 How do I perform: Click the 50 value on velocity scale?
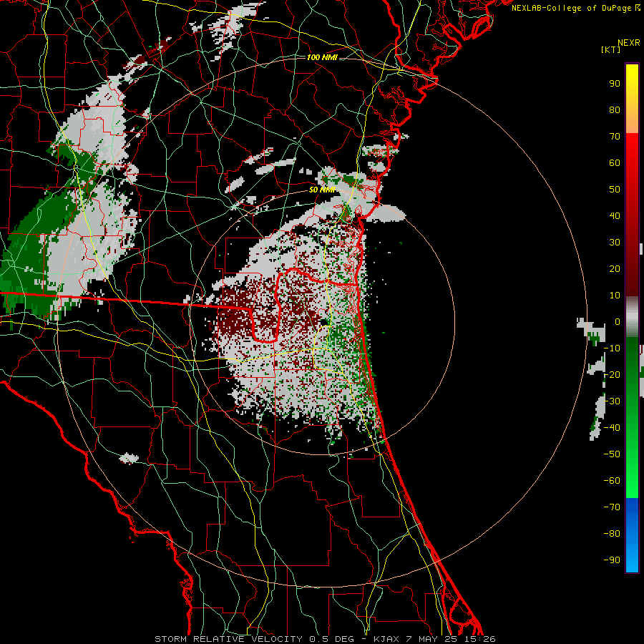(615, 190)
